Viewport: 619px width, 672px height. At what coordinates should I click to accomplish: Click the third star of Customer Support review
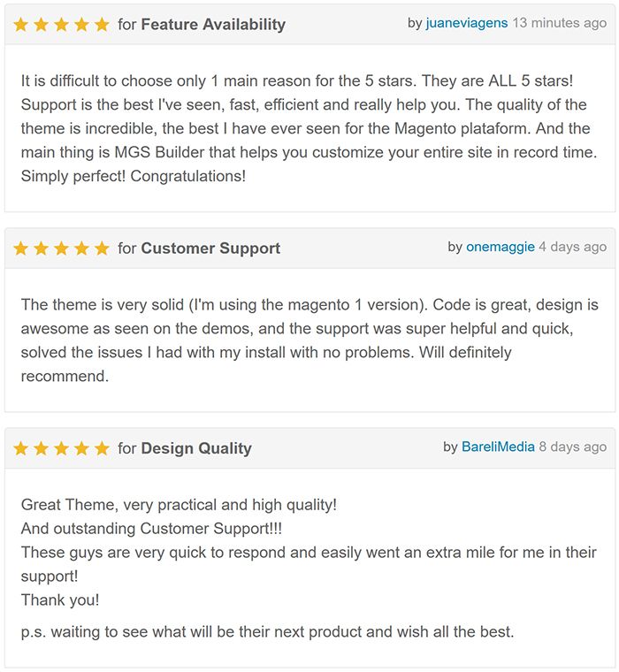61,248
